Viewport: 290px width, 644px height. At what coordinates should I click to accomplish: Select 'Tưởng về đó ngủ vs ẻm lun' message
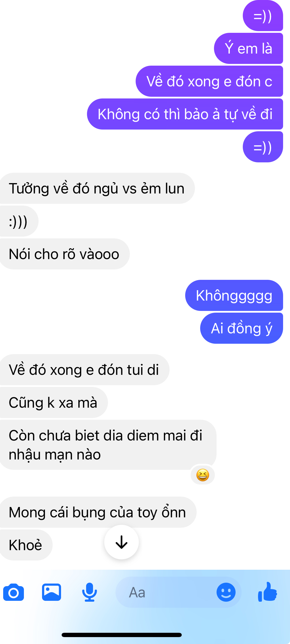pyautogui.click(x=97, y=188)
